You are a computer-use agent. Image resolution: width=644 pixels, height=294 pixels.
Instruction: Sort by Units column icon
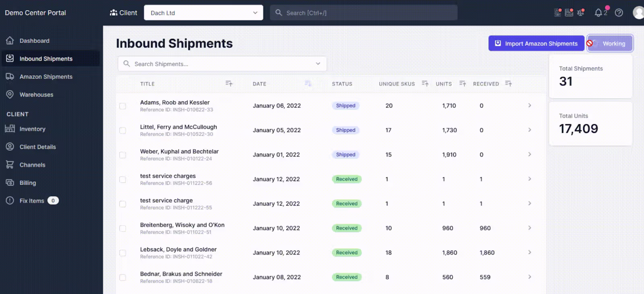click(462, 84)
